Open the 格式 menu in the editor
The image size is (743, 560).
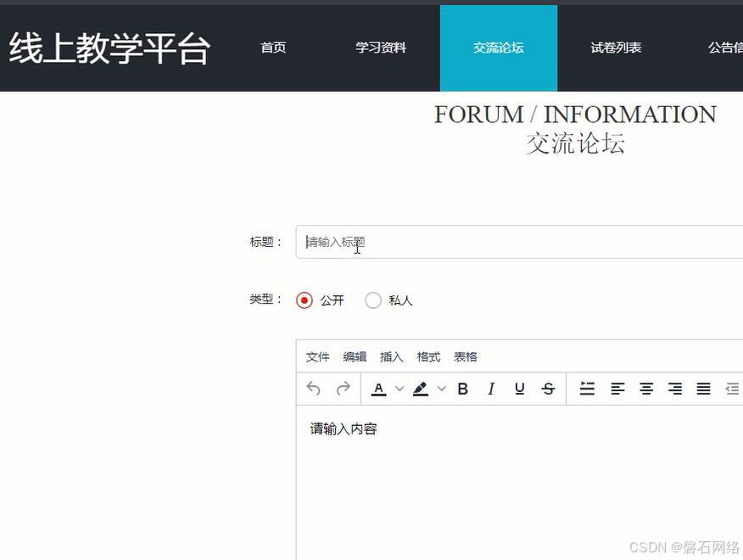click(428, 356)
